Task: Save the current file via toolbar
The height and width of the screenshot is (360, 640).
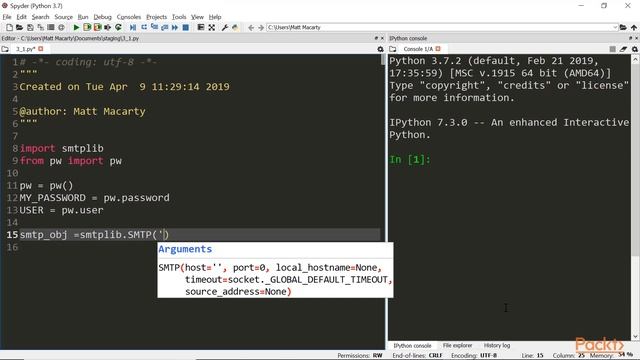Action: (x=30, y=27)
